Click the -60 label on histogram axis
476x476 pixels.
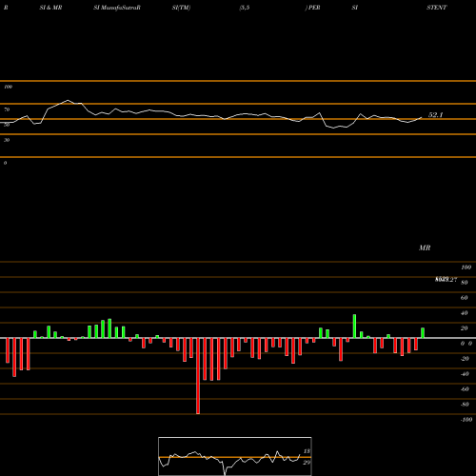pyautogui.click(x=465, y=389)
